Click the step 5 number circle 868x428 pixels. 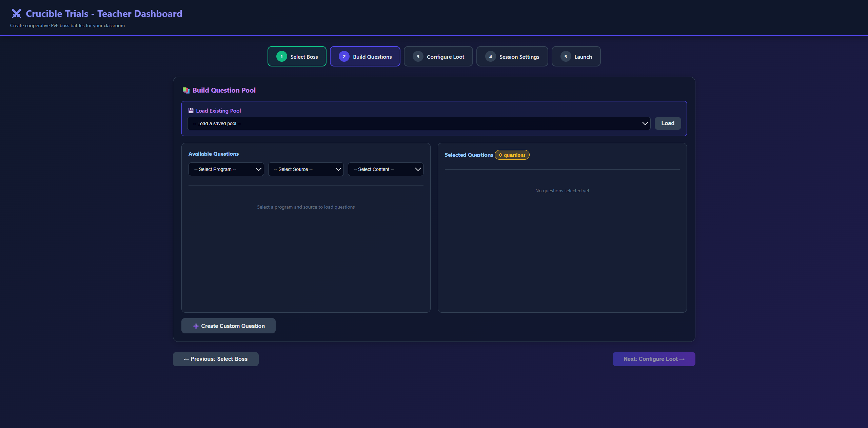(x=566, y=57)
